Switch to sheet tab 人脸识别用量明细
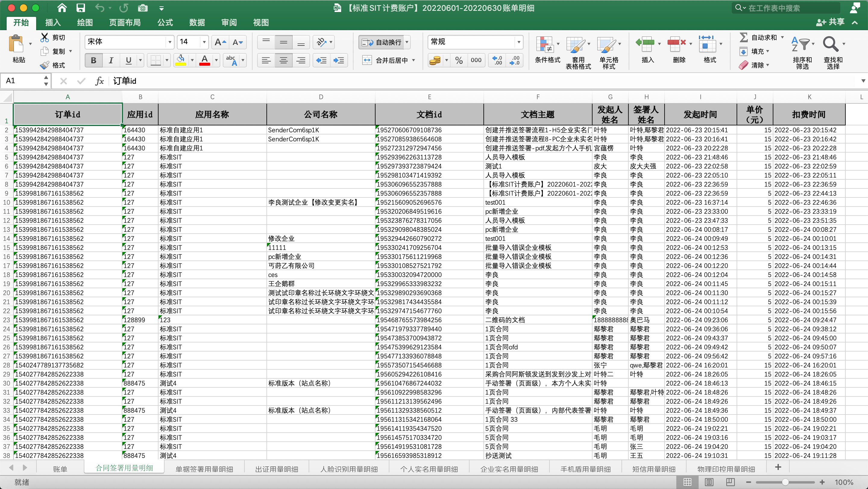Viewport: 868px width, 489px height. coord(349,469)
